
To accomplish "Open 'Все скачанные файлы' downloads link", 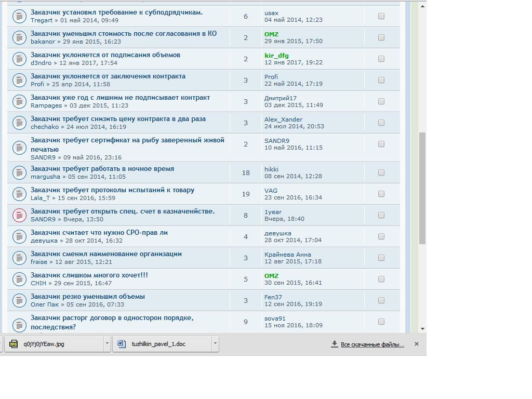I will point(372,344).
